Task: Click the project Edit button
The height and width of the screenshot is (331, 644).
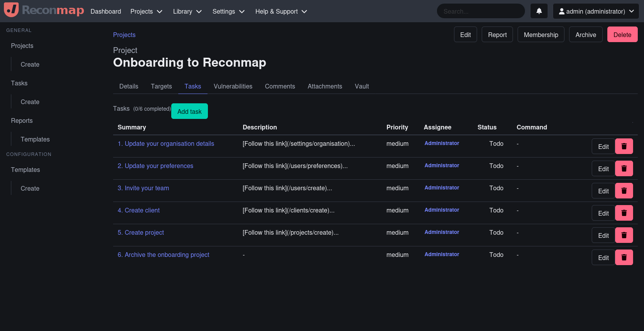Action: coord(465,34)
